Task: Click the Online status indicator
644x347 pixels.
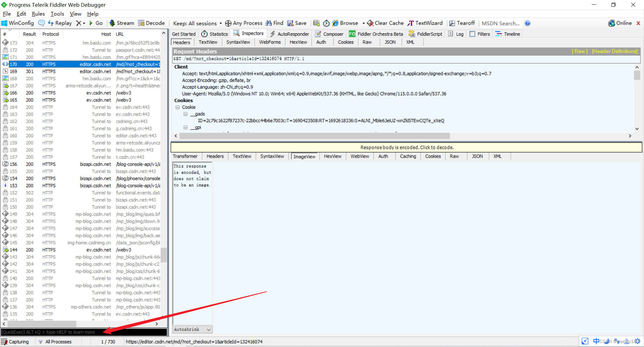Action: coord(620,23)
